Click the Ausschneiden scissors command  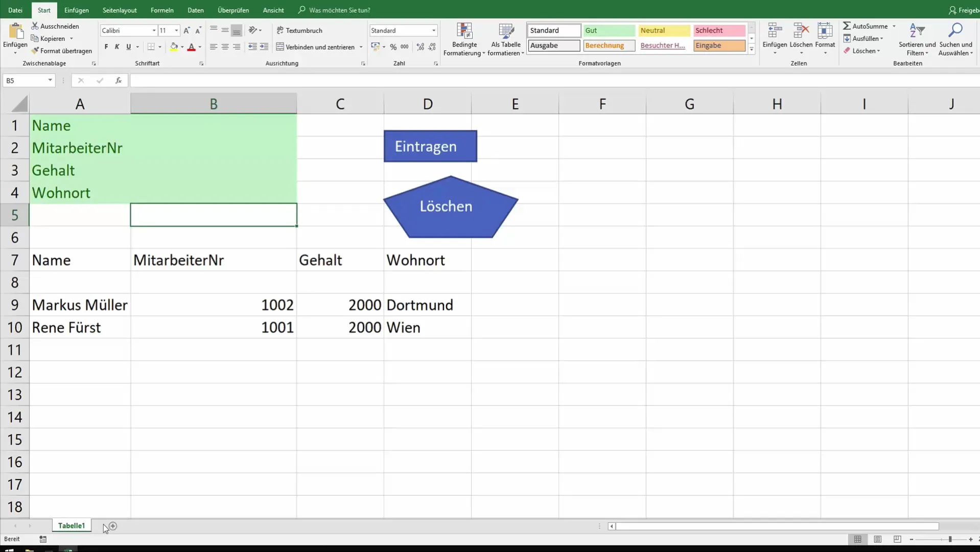click(55, 26)
